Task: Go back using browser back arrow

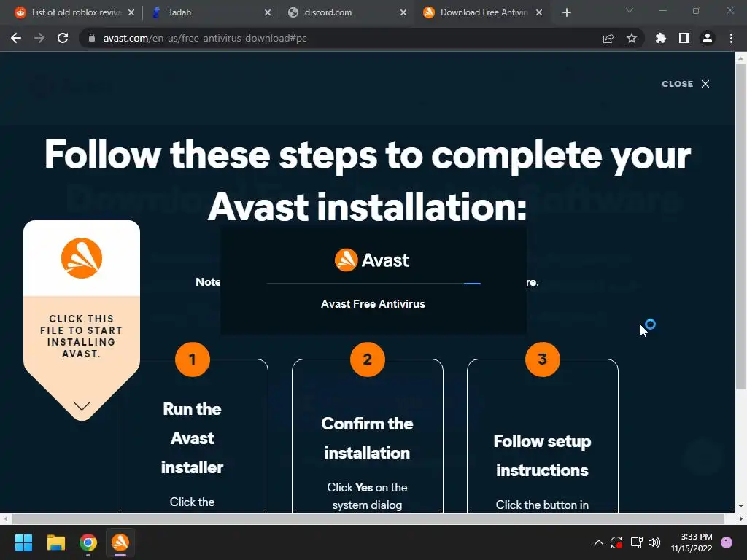Action: tap(16, 38)
